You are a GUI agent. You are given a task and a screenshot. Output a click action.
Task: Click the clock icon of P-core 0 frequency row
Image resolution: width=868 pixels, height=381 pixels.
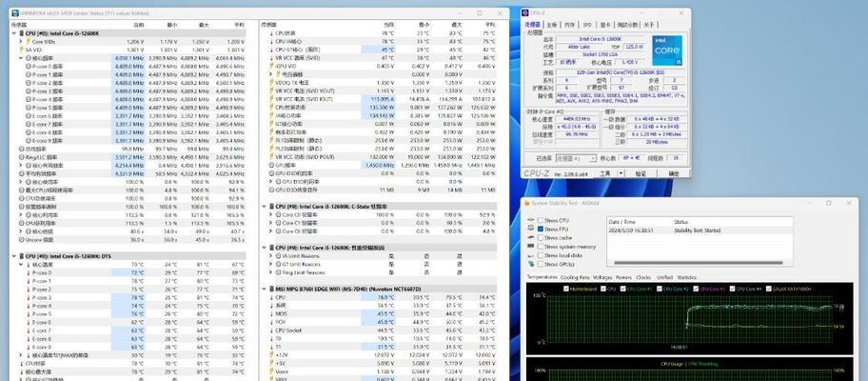29,66
